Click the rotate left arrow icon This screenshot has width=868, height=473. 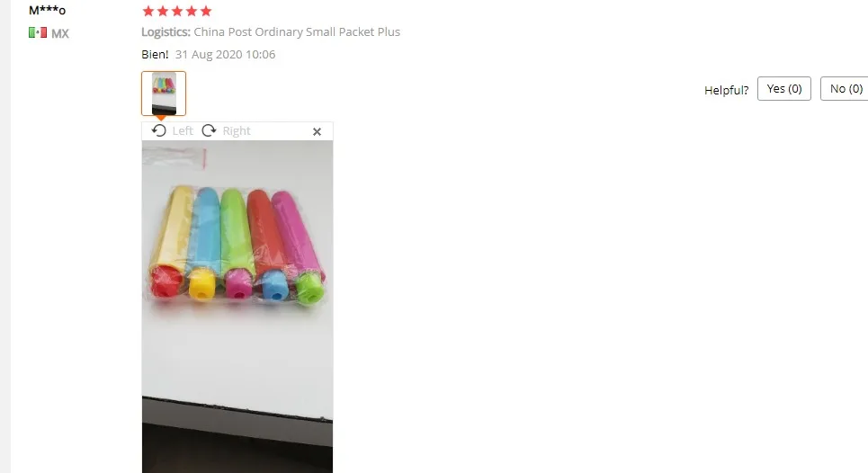159,130
